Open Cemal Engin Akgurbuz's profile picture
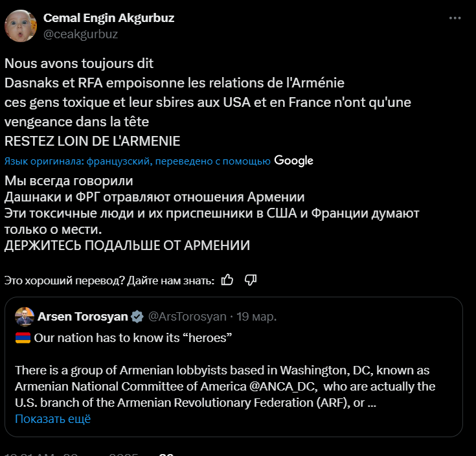Screen dimensions: 476x456 pyautogui.click(x=20, y=26)
